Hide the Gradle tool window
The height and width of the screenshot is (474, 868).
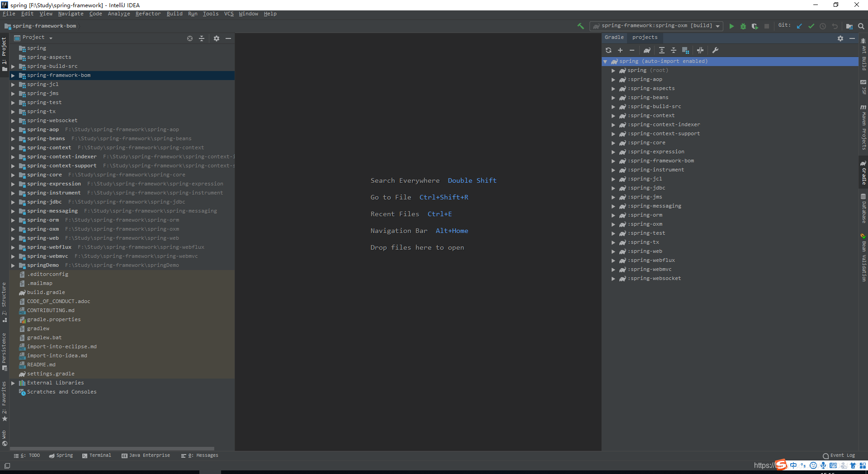[852, 38]
